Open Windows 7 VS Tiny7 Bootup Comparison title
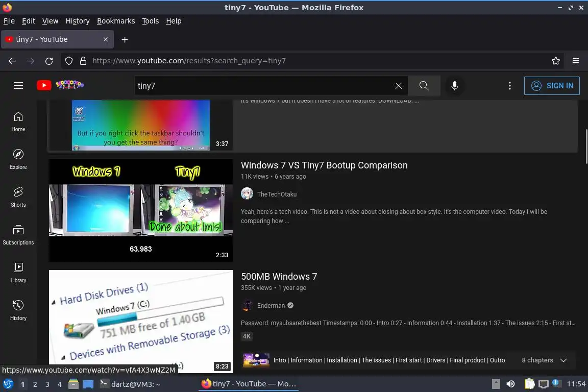 pos(324,165)
